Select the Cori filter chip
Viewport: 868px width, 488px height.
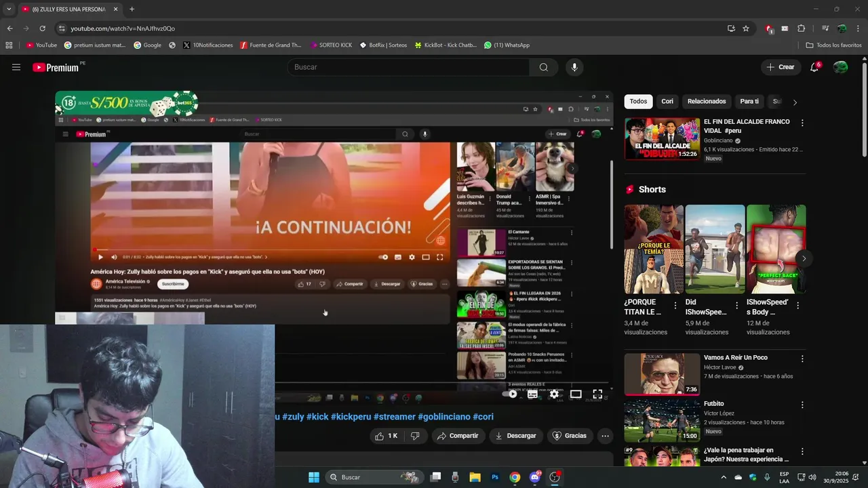pos(667,102)
